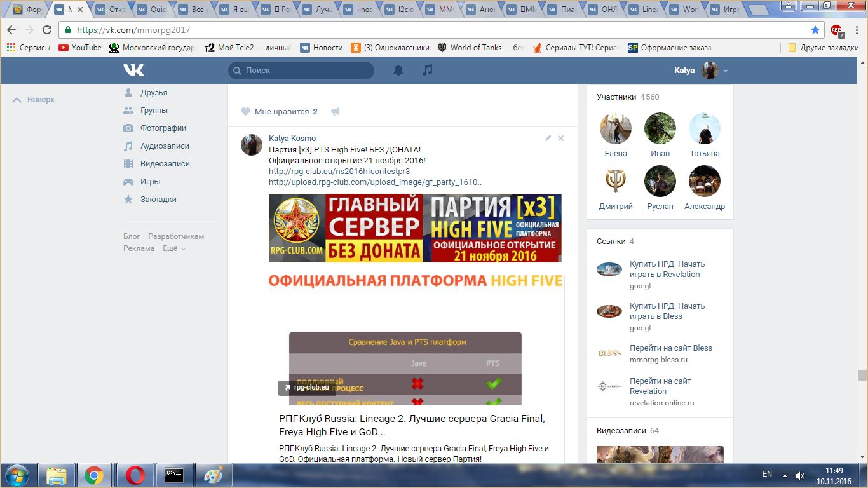
Task: Open the Реклама footer link
Action: (139, 248)
